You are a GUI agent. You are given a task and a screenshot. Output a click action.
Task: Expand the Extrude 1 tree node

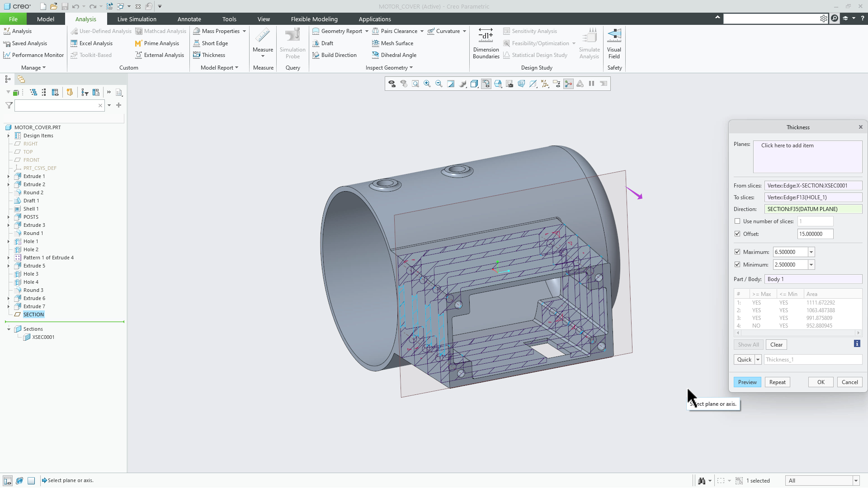pos(8,176)
